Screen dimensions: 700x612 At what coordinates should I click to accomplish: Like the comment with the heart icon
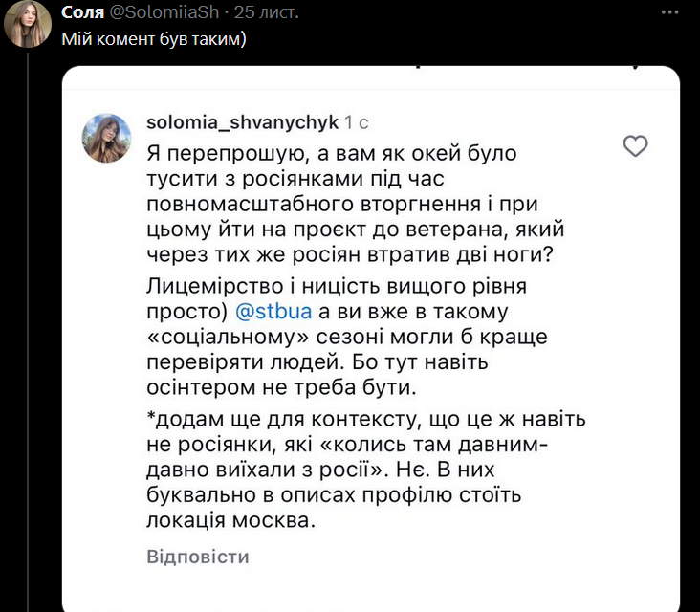click(635, 146)
